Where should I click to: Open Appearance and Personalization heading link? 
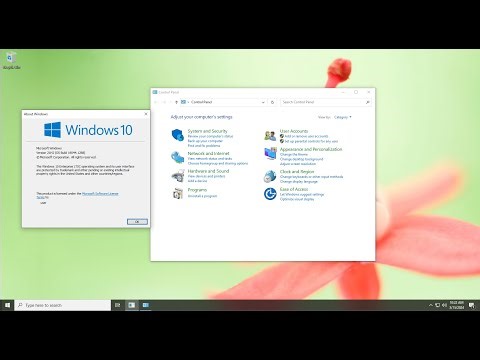coord(311,149)
